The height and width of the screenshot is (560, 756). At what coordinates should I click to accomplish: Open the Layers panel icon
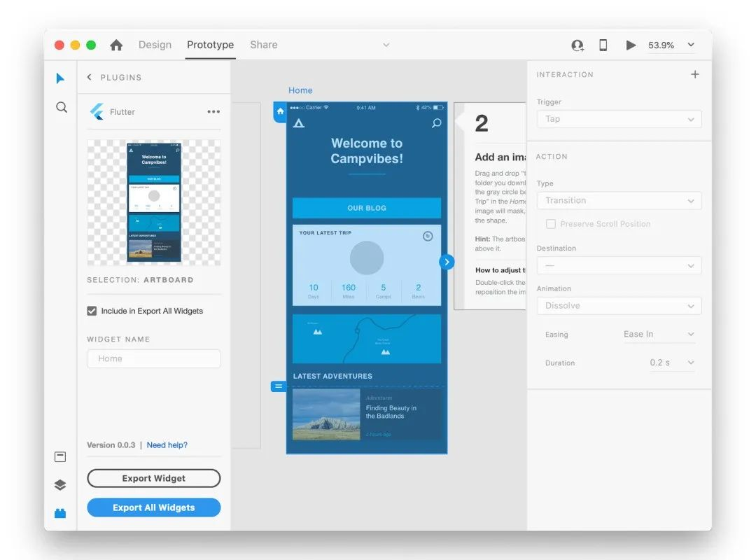click(60, 485)
